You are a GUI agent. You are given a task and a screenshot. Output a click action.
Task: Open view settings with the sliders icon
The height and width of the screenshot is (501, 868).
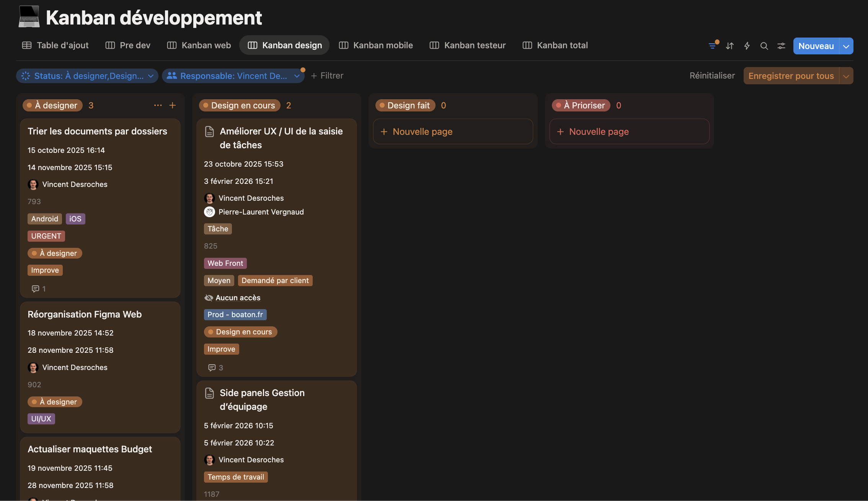[x=781, y=46]
